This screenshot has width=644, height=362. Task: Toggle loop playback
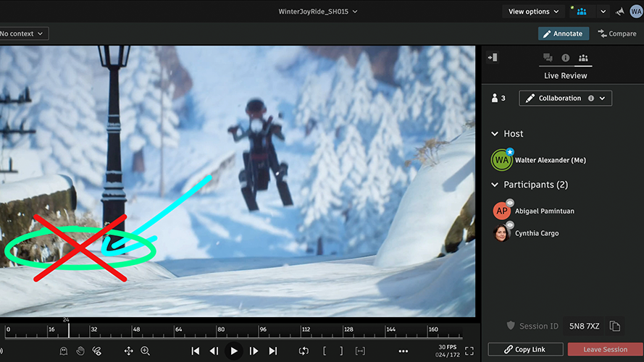click(304, 351)
